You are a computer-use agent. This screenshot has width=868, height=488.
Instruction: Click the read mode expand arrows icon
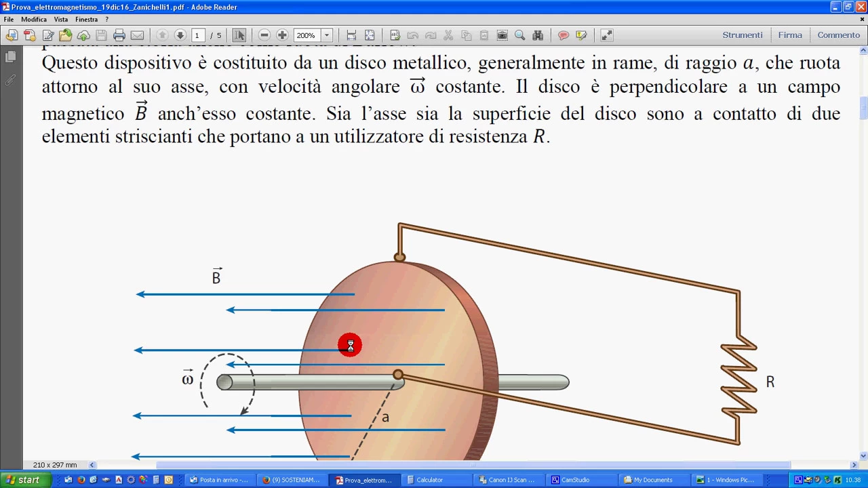606,35
